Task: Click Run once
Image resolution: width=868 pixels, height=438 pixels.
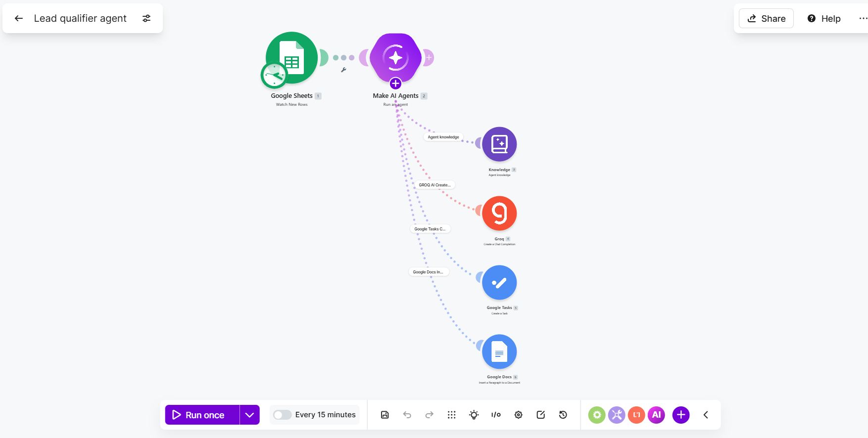Action: (202, 415)
